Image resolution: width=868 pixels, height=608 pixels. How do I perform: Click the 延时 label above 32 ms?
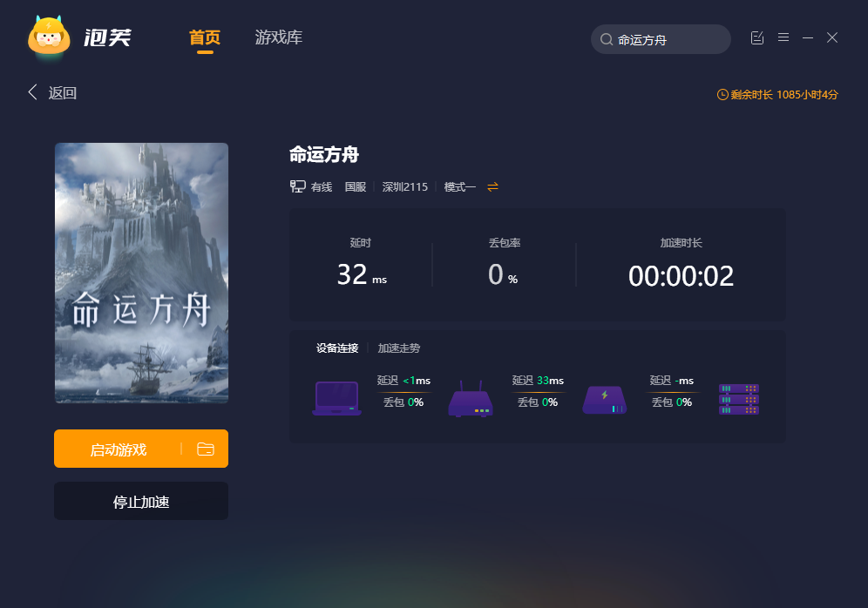(361, 242)
